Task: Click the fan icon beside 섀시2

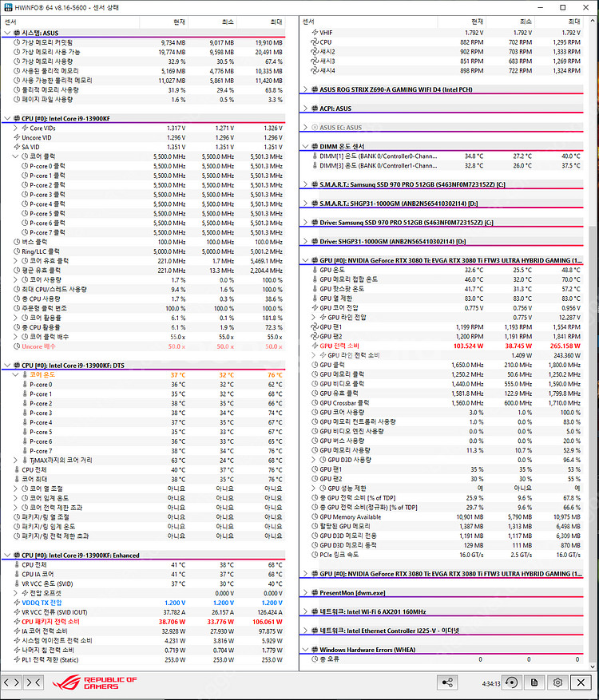Action: tap(314, 52)
